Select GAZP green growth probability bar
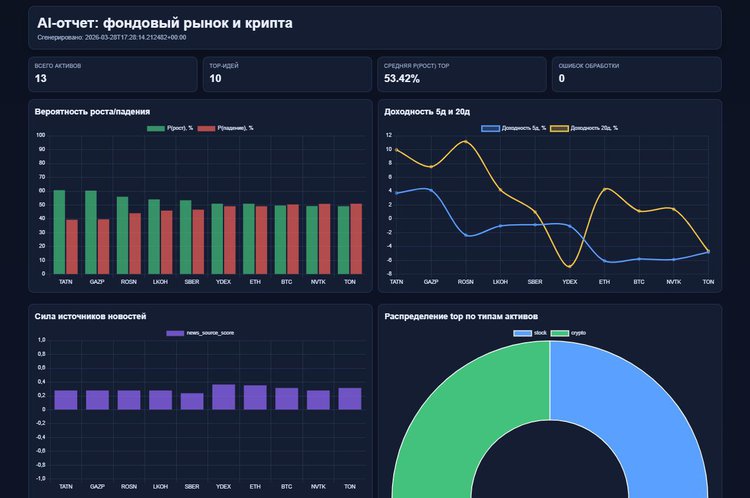The image size is (750, 498). coord(91,232)
